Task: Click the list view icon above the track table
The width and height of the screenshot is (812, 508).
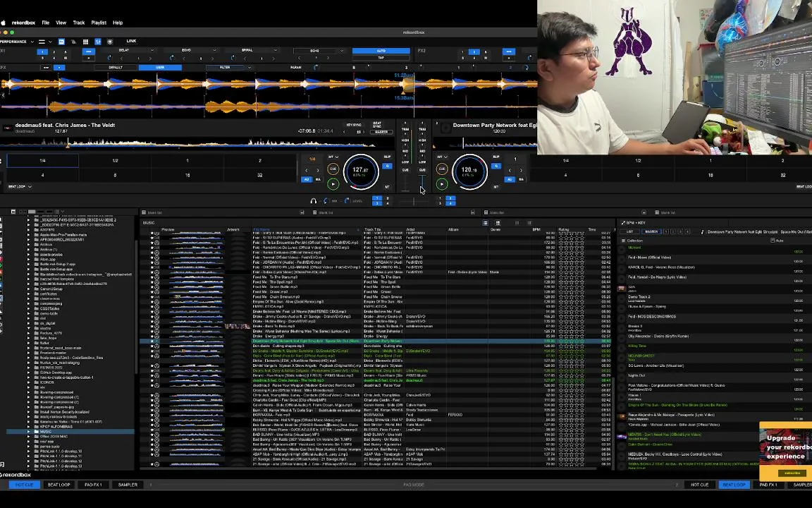Action: [485, 222]
